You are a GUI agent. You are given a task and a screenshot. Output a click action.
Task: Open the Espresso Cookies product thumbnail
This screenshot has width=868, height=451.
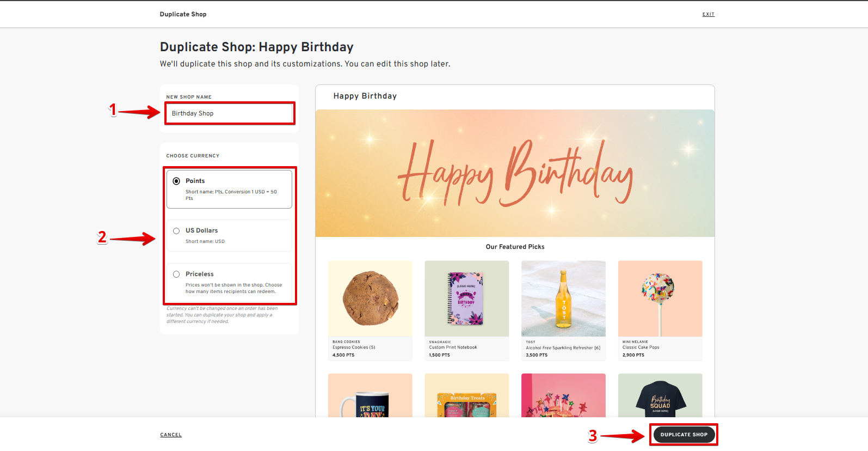pos(370,298)
